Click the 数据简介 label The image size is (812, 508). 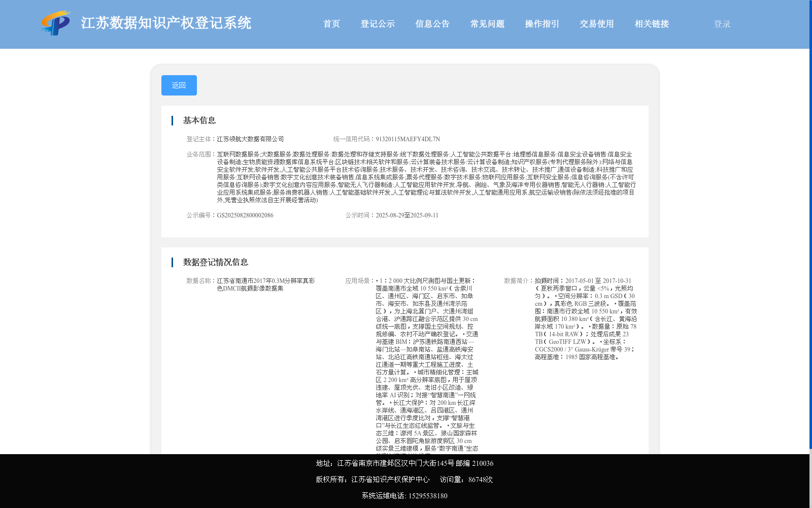pos(519,281)
